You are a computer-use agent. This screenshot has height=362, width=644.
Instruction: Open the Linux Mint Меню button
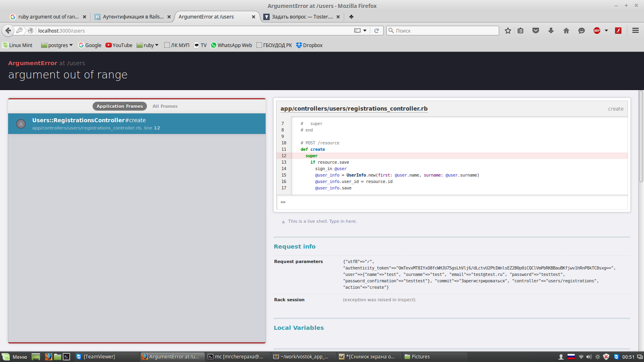(x=15, y=357)
